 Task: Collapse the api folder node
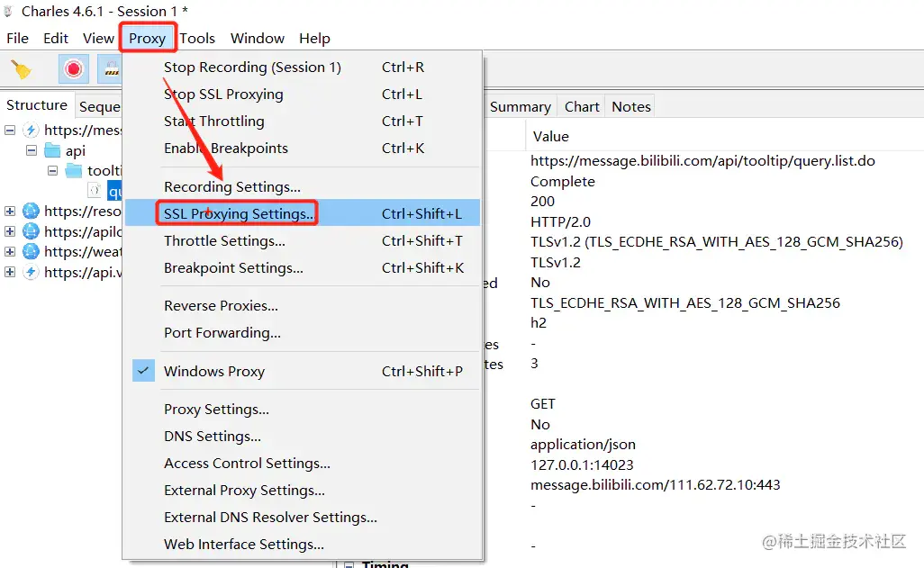32,150
